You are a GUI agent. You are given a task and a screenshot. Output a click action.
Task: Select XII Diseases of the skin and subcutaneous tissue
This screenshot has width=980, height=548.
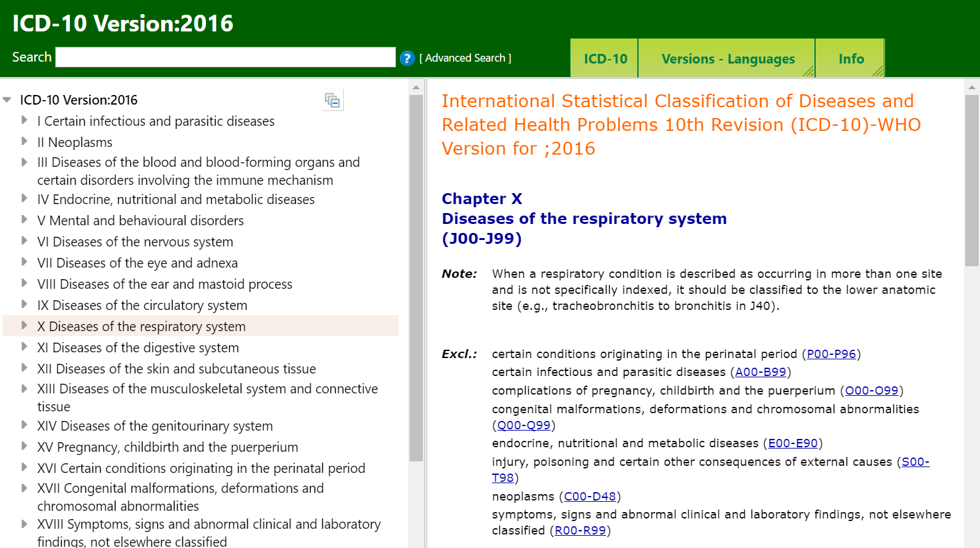pos(176,369)
